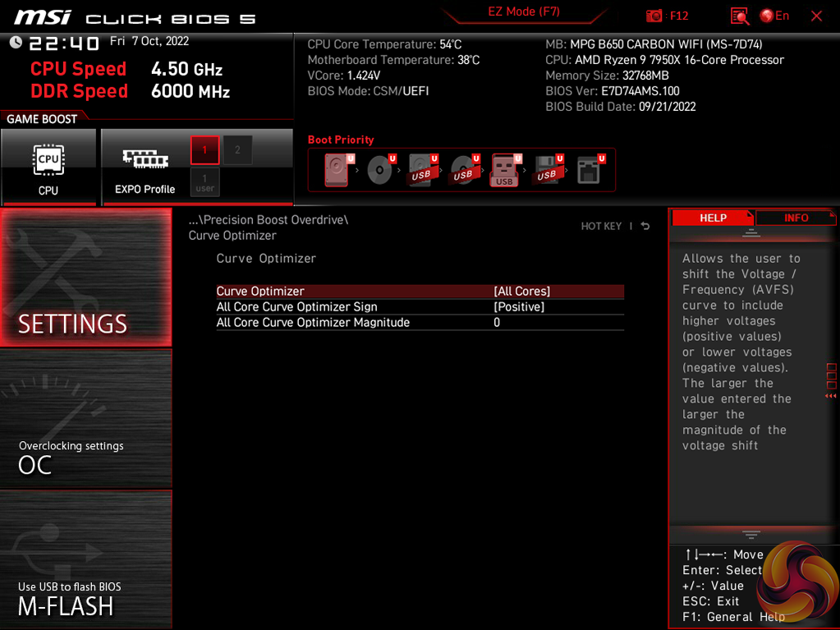This screenshot has width=840, height=630.
Task: Open the HOT KEY list
Action: 601,226
